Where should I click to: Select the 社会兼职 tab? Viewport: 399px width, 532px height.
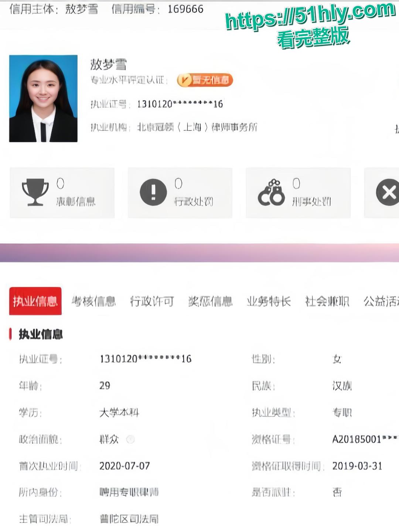(326, 301)
